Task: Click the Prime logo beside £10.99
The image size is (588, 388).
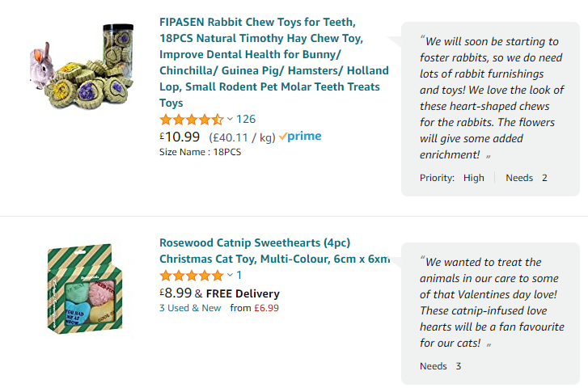Action: (x=300, y=137)
